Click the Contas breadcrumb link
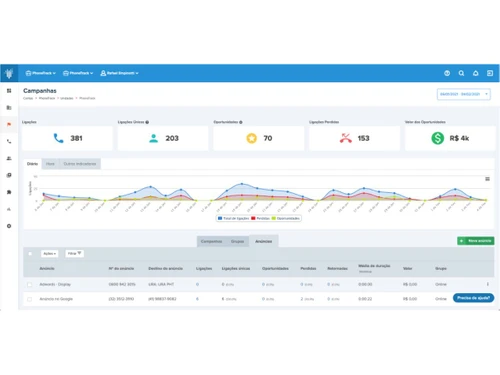This screenshot has height=375, width=500. click(x=28, y=98)
